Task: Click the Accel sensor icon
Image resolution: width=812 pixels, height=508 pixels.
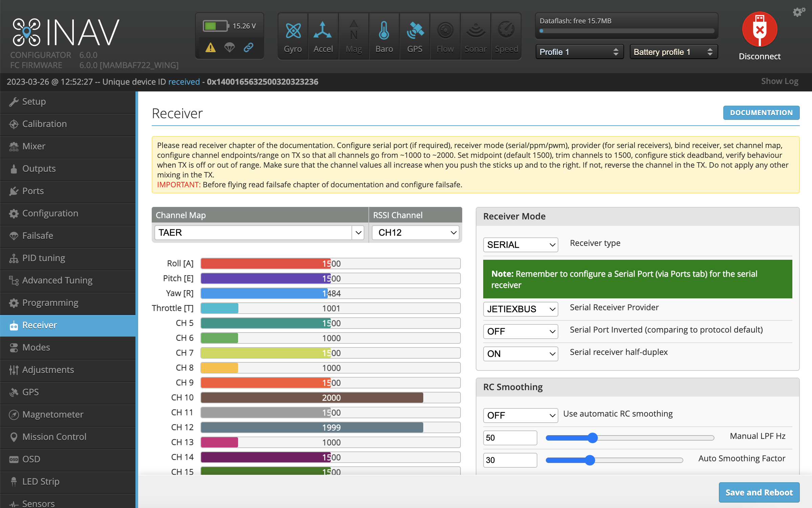Action: pos(323,31)
